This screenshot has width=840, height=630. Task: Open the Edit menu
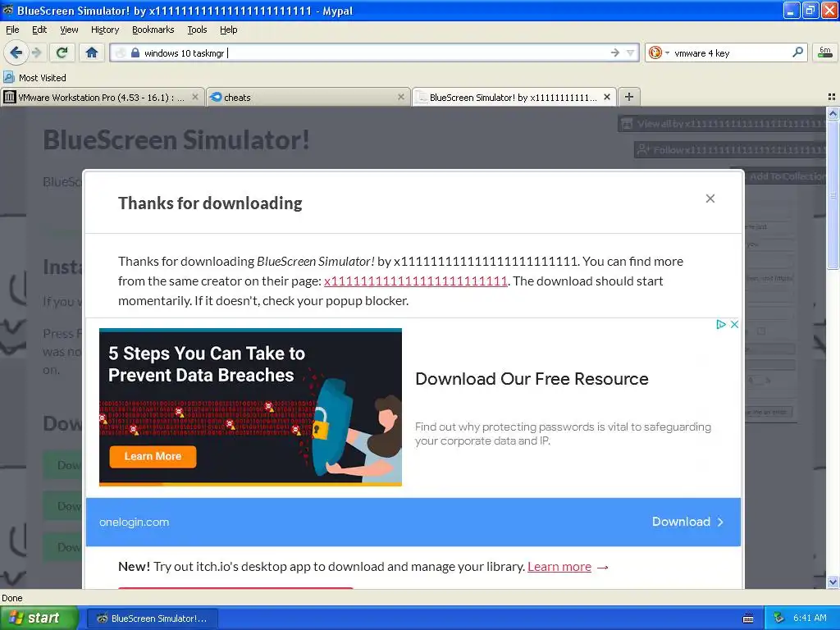point(39,30)
